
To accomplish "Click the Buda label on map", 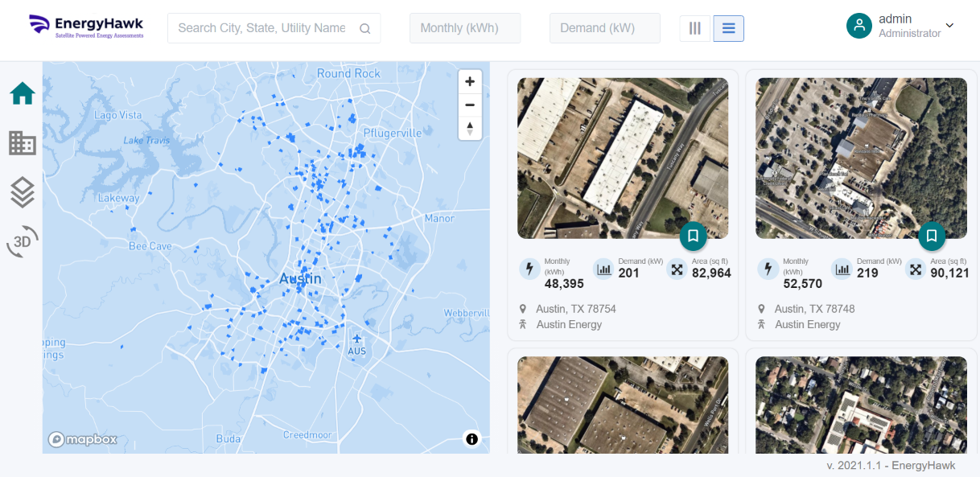I will coord(229,439).
